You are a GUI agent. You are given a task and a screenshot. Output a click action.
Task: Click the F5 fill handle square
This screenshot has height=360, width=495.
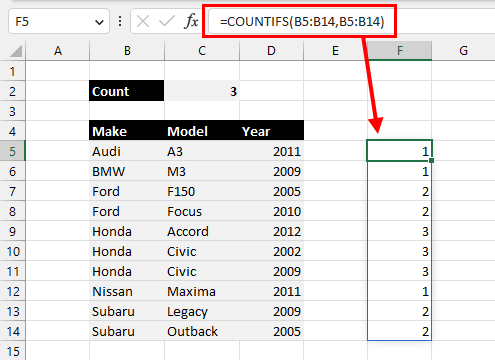[x=431, y=160]
